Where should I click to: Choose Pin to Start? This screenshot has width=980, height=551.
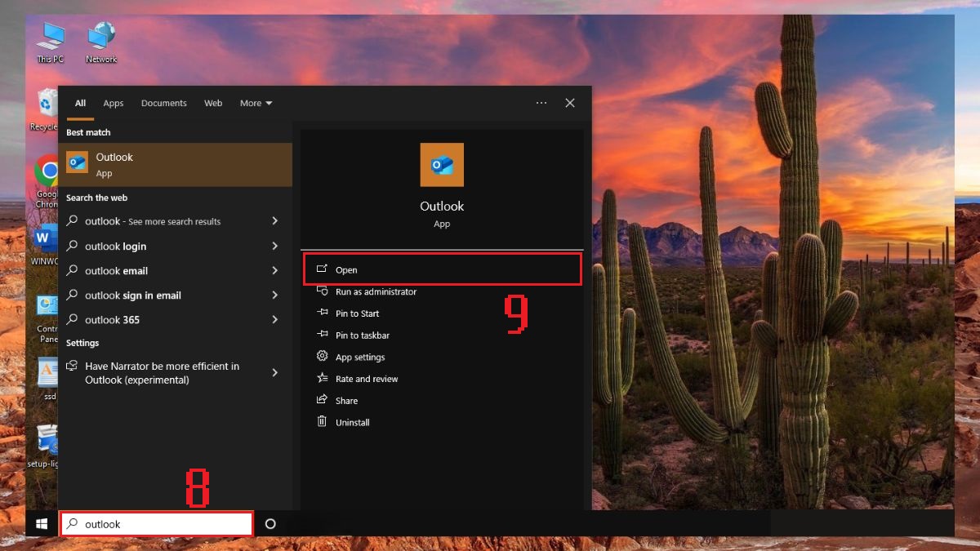[357, 313]
